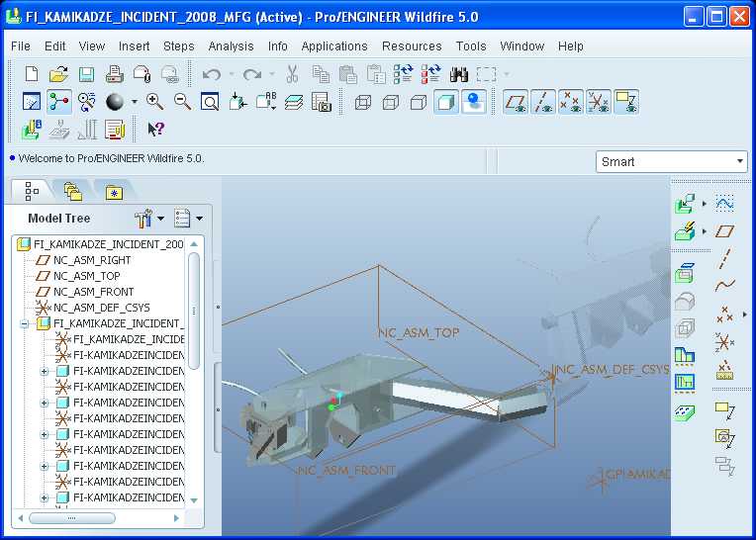Select NC_ASM_TOP in the Model Tree

click(86, 276)
